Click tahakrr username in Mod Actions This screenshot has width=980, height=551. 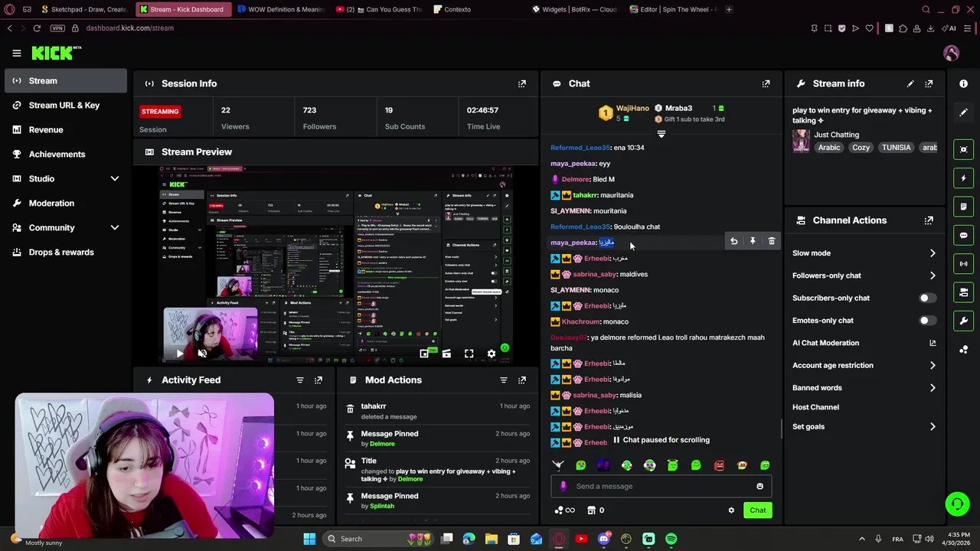(374, 406)
